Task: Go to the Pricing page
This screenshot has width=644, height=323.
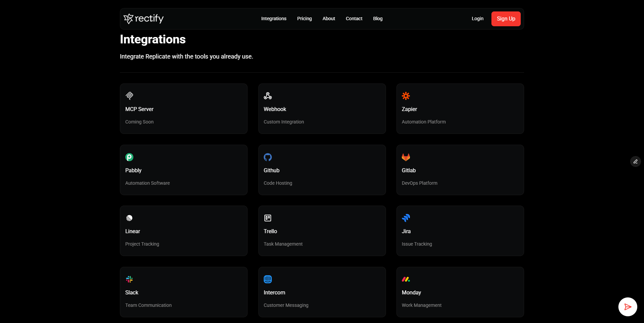Action: click(304, 19)
